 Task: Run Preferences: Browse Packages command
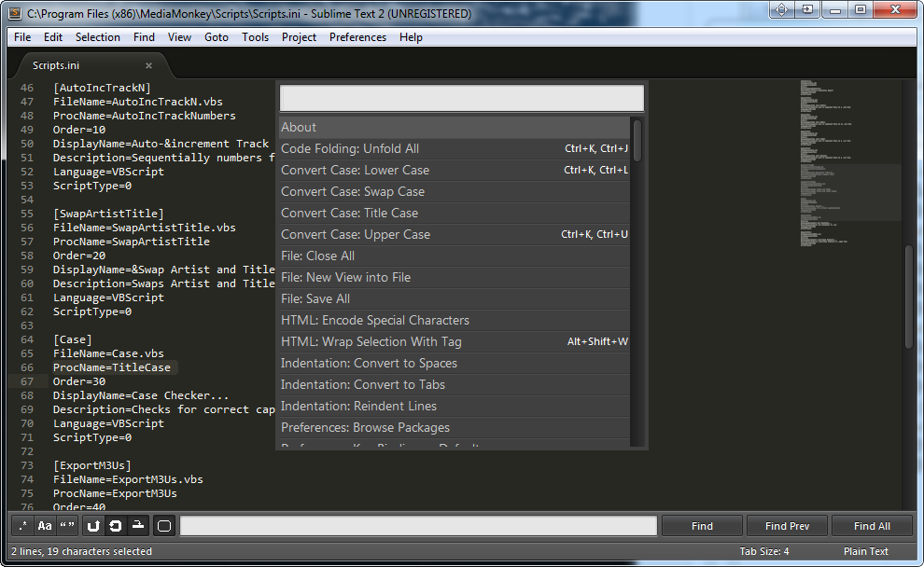point(455,428)
